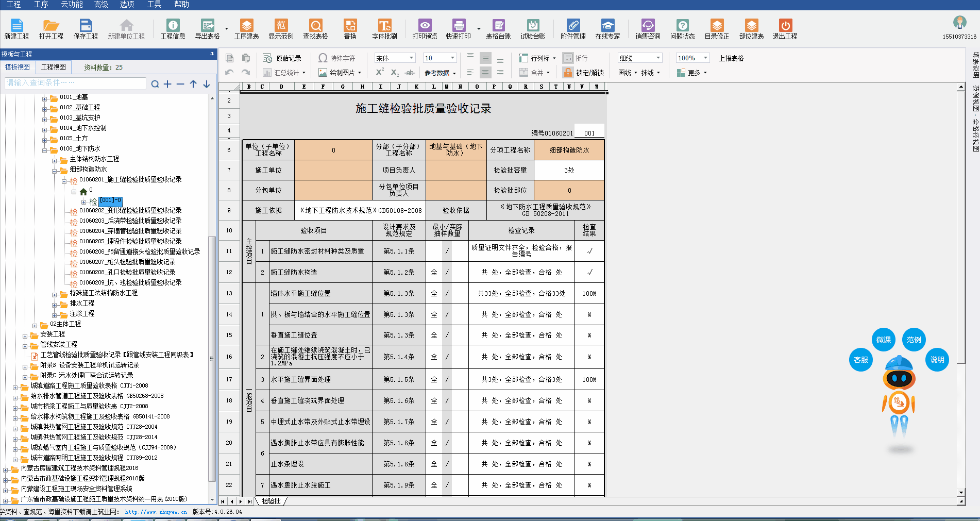Click the 打印预览 print preview icon
This screenshot has height=521, width=980.
[x=425, y=29]
